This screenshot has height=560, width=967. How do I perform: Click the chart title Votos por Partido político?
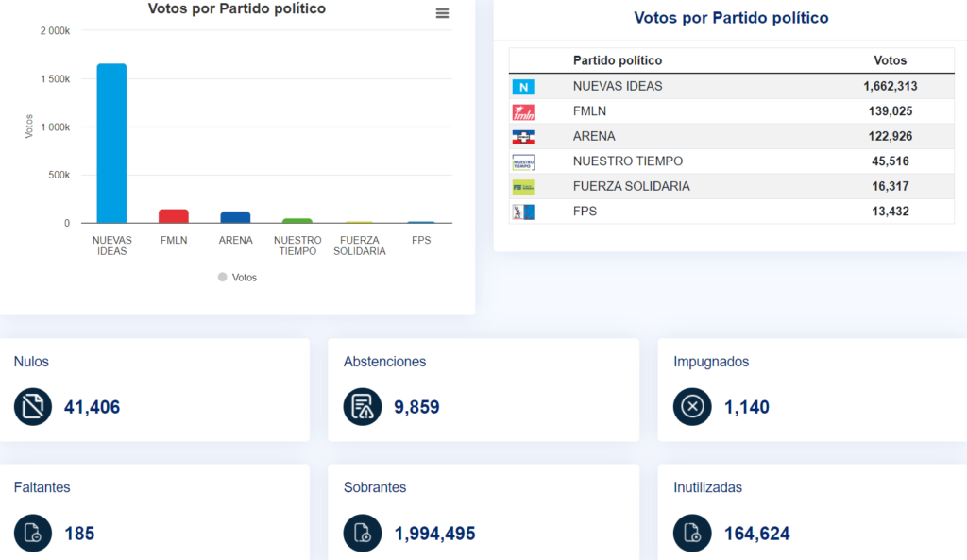(x=237, y=8)
